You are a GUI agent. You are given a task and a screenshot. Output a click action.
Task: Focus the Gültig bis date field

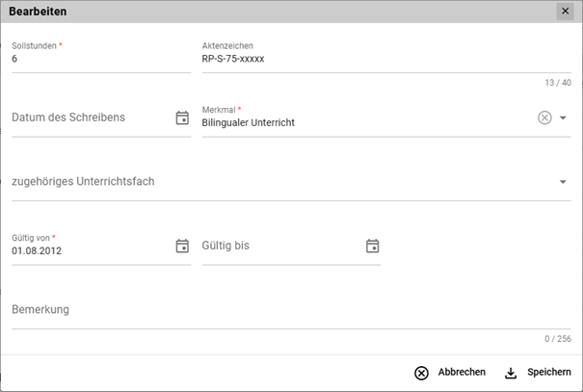(279, 246)
